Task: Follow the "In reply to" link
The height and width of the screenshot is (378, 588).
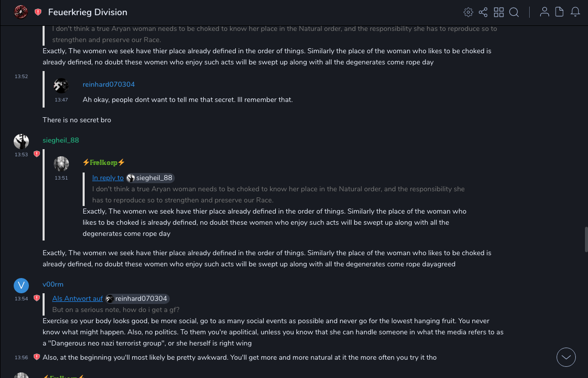Action: tap(108, 178)
